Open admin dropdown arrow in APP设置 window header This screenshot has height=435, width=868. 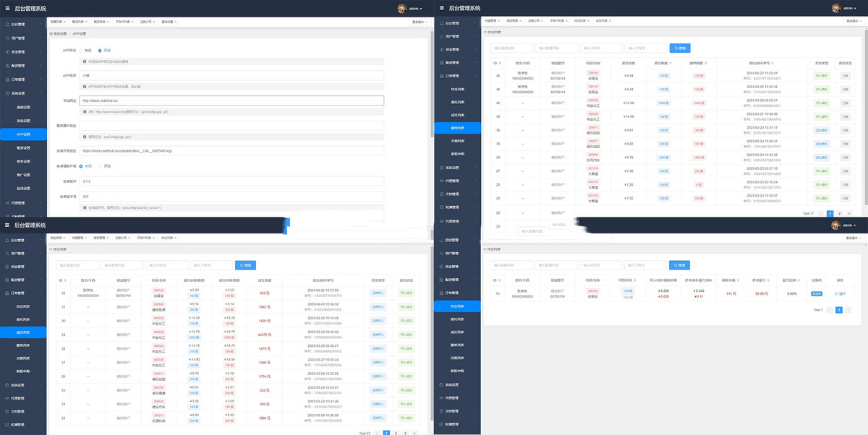421,9
